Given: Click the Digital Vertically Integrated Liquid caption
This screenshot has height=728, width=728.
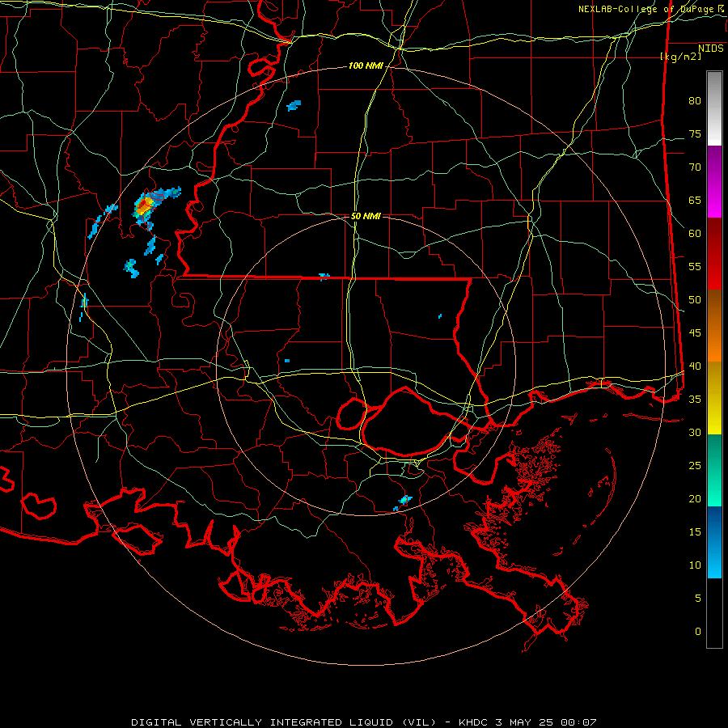Looking at the screenshot, I should tap(363, 722).
